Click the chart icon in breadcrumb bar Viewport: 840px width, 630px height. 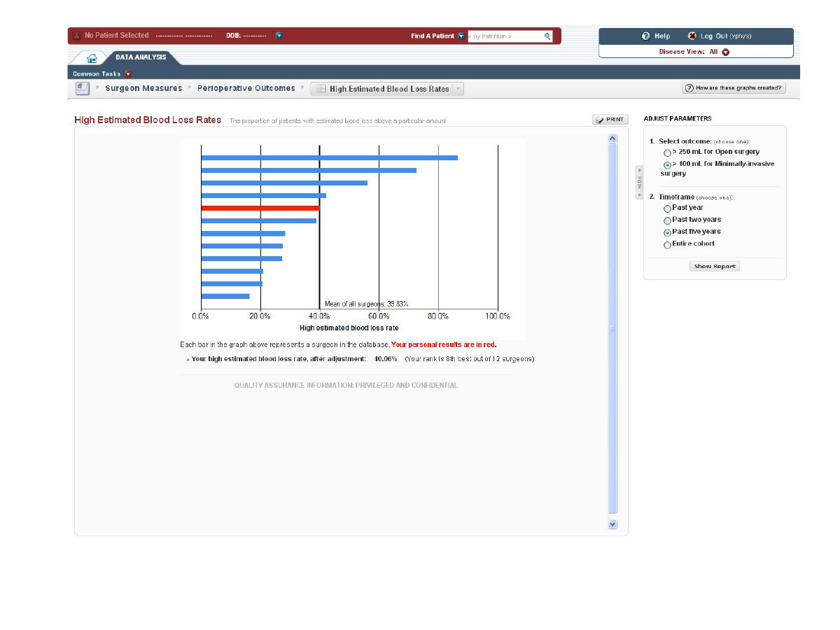coord(83,88)
